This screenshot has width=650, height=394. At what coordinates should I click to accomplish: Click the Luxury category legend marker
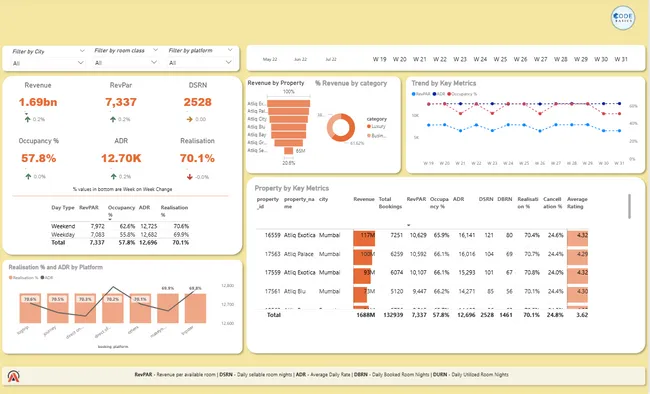369,126
